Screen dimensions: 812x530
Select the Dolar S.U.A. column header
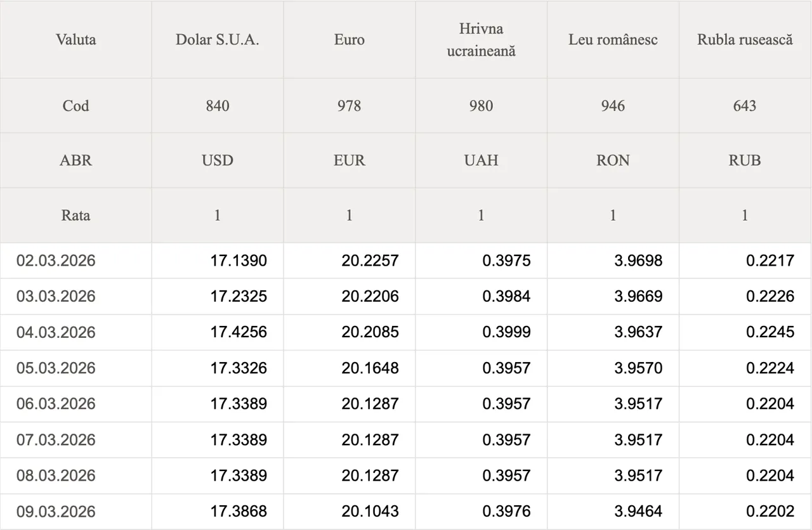218,39
